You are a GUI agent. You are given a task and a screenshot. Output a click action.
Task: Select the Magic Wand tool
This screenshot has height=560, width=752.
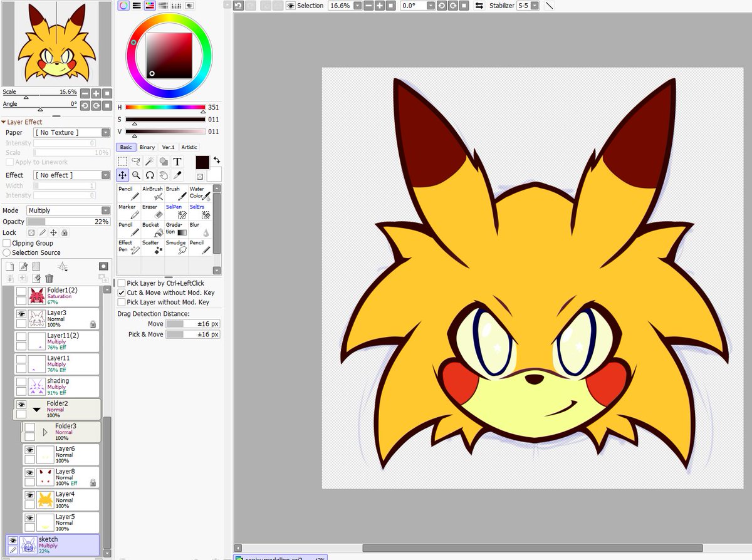[150, 161]
